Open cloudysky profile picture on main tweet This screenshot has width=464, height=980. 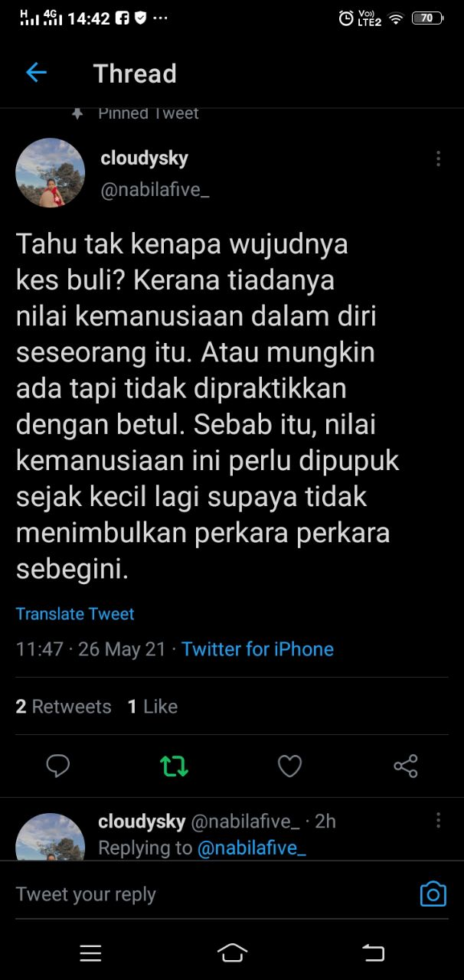51,173
